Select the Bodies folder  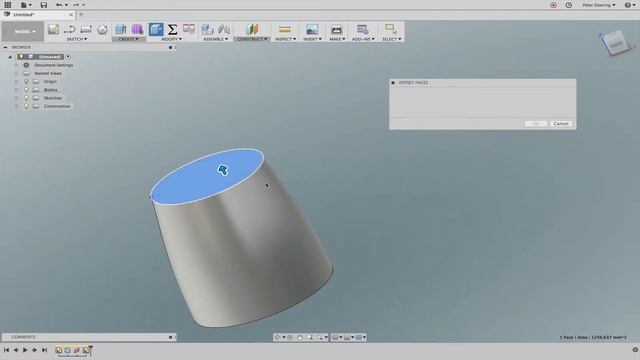[x=51, y=90]
